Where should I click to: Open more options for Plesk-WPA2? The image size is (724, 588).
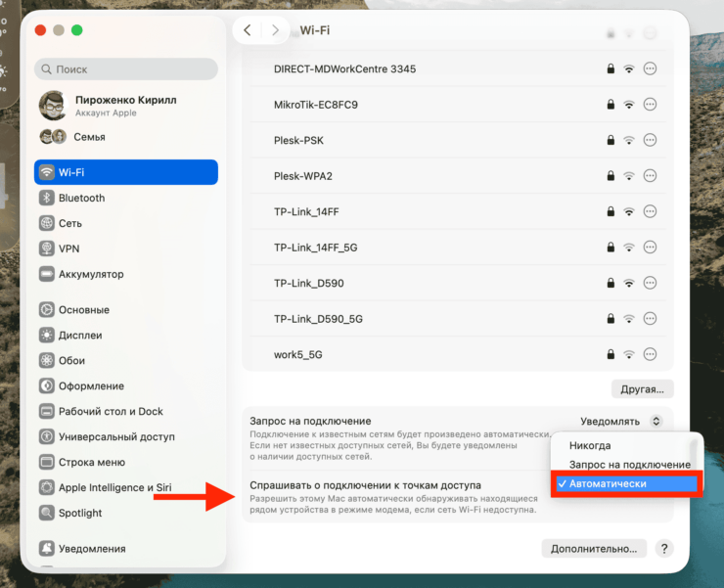point(650,175)
